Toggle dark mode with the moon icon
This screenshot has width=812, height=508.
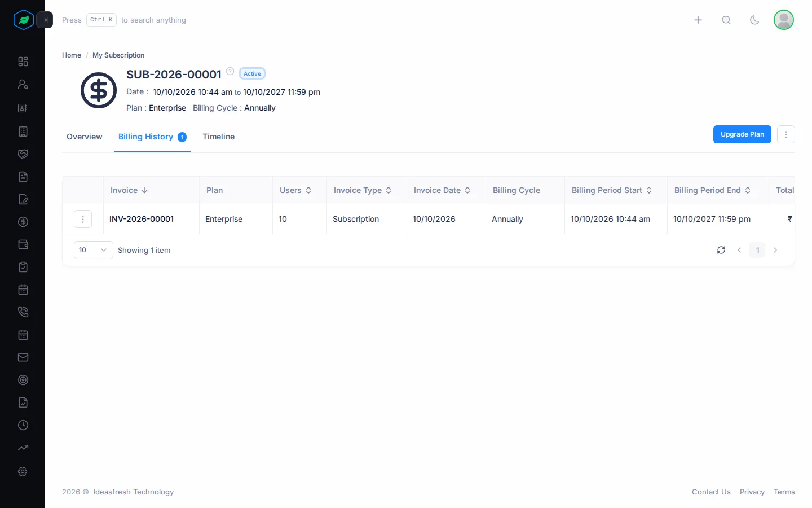coord(754,20)
